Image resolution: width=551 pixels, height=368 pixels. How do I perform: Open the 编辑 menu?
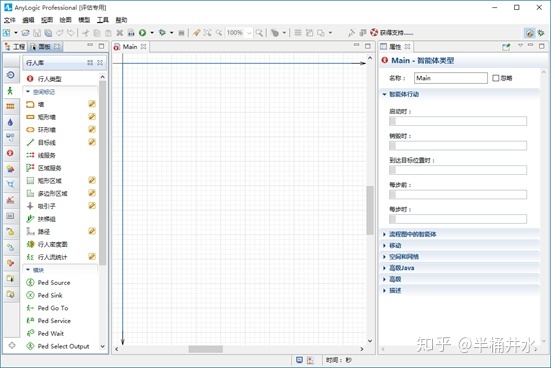click(x=28, y=20)
